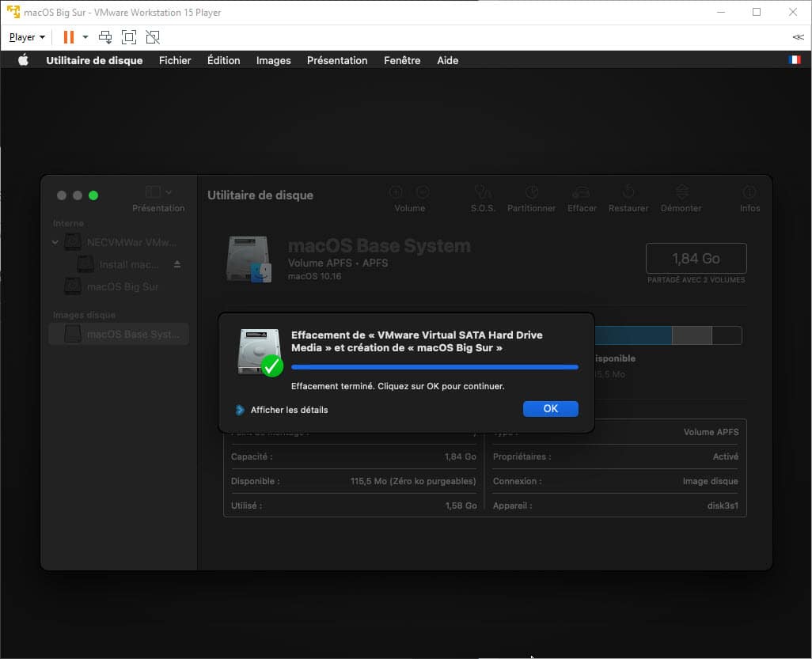Click the Utilisé 1,58 Go value
This screenshot has height=659, width=812.
pyautogui.click(x=461, y=506)
